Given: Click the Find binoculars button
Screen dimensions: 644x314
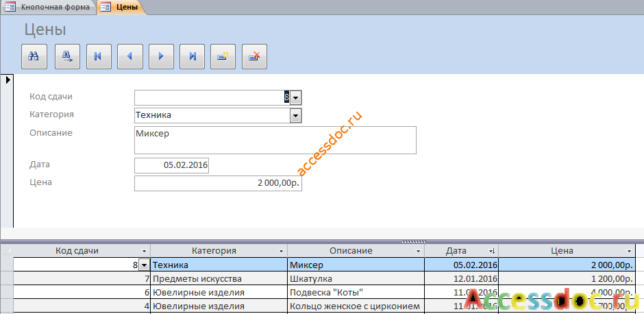Looking at the screenshot, I should pos(34,56).
